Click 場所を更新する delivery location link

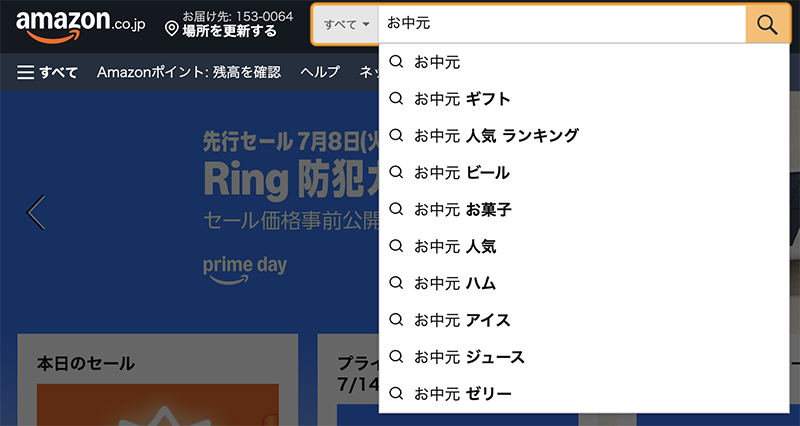(230, 32)
